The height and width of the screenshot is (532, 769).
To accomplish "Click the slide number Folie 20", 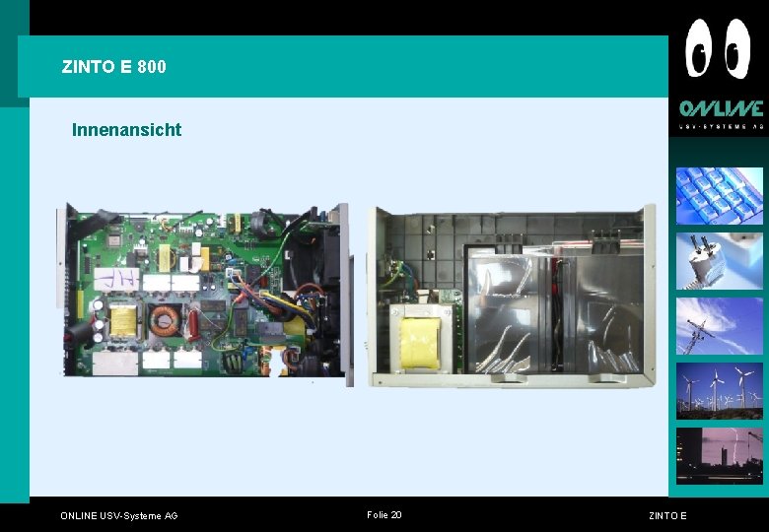I will 384,514.
